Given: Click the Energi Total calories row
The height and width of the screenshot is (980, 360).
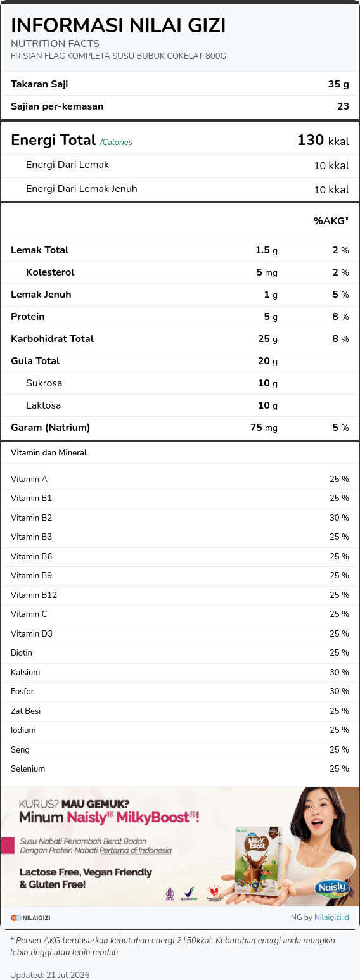Looking at the screenshot, I should coord(180,140).
